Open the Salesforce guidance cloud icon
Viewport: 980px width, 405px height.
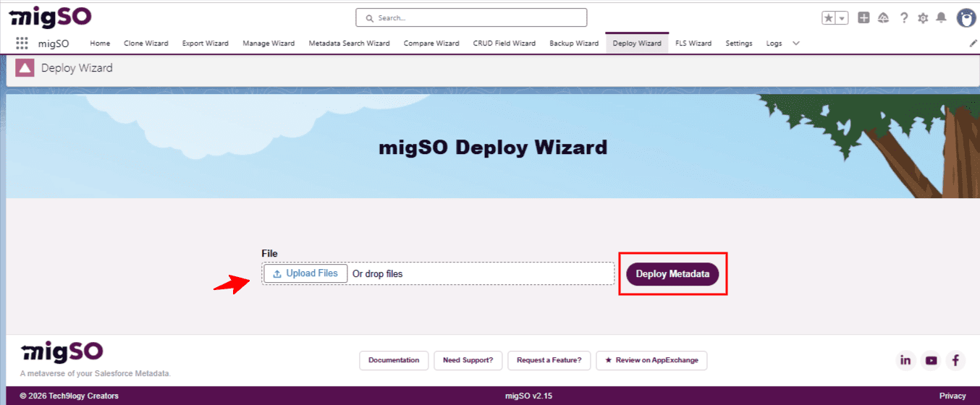pos(883,18)
